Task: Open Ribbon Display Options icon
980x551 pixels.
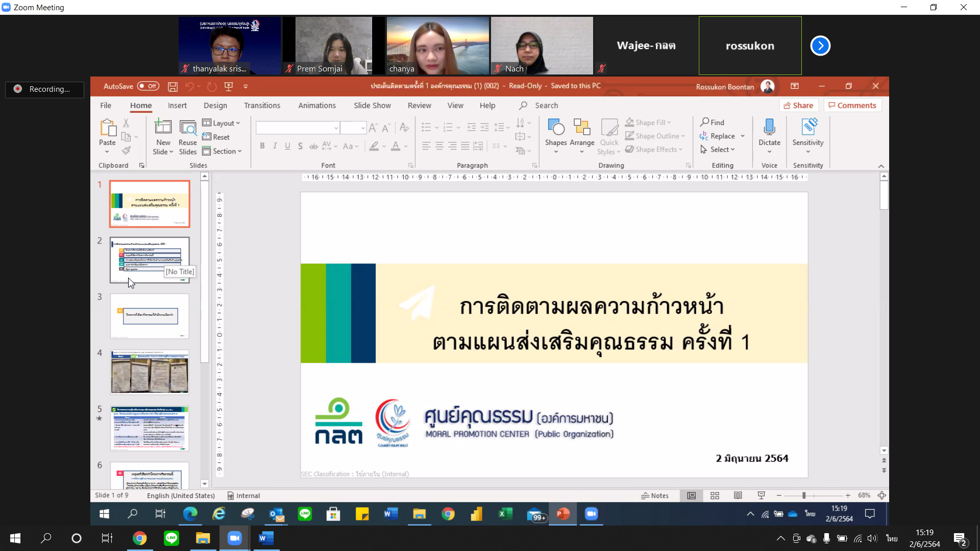Action: pyautogui.click(x=795, y=86)
